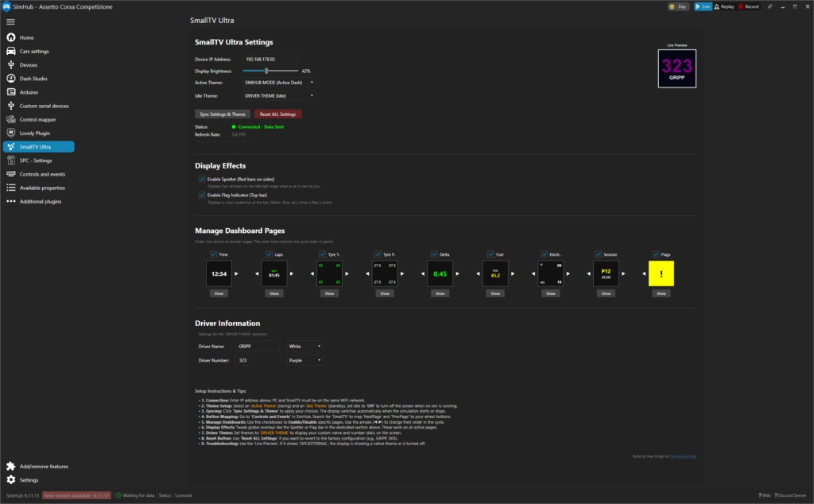This screenshot has height=504, width=814.
Task: Open the Idle Theme dropdown
Action: click(x=279, y=96)
